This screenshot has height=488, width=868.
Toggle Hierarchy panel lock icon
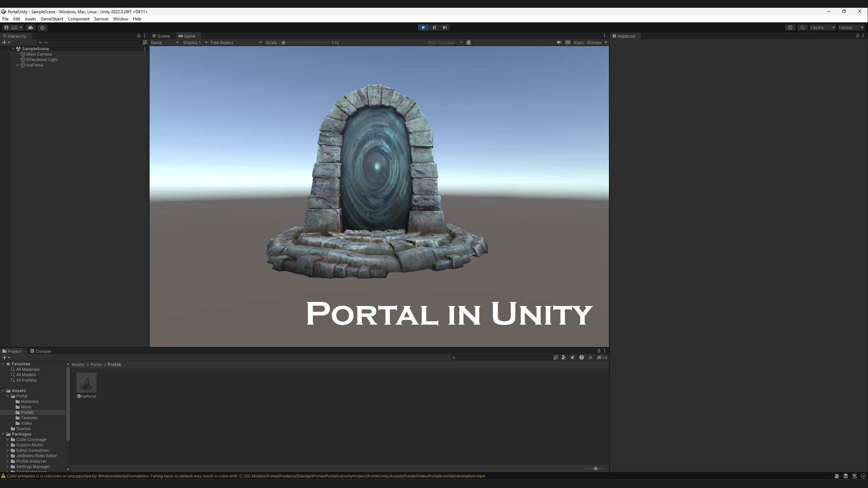pyautogui.click(x=138, y=36)
